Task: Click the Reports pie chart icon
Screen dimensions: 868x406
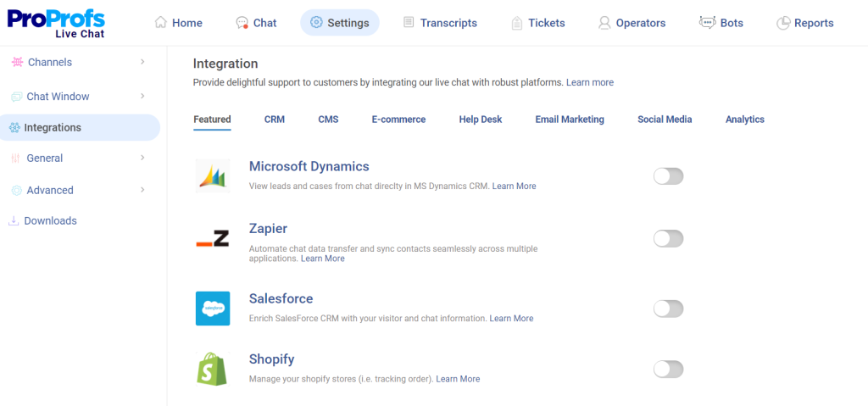Action: pos(782,23)
